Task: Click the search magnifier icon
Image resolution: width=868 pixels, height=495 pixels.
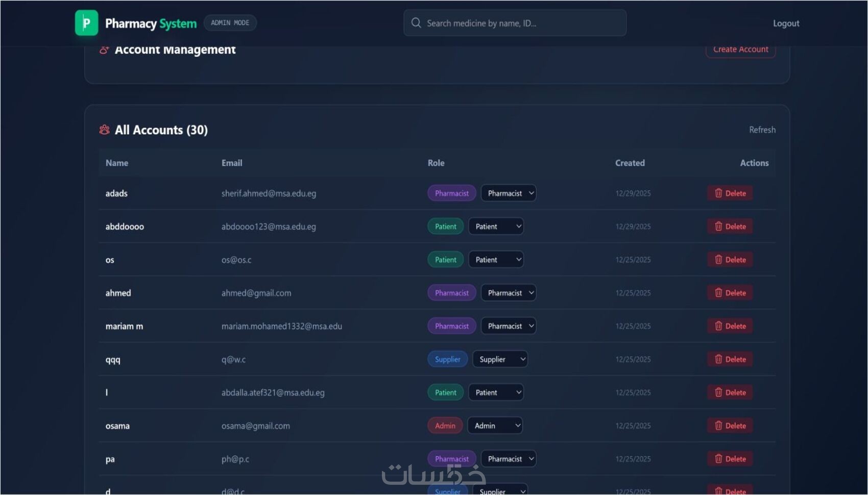Action: [416, 23]
